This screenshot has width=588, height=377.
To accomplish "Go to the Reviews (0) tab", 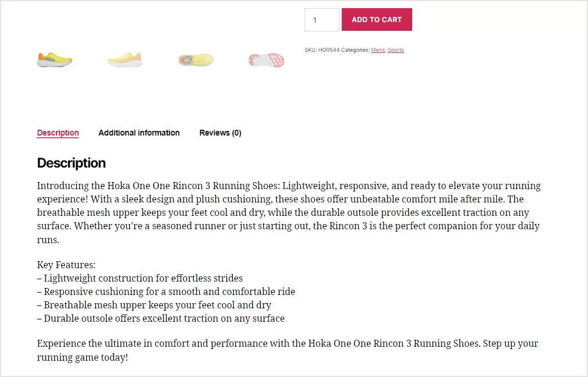I will click(220, 133).
